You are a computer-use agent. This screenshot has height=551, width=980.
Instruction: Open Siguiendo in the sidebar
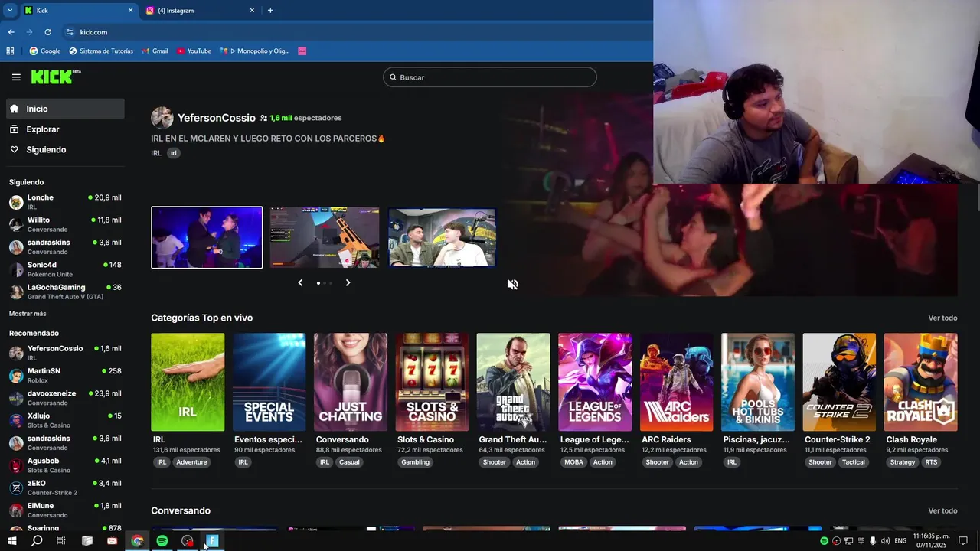[x=65, y=149]
